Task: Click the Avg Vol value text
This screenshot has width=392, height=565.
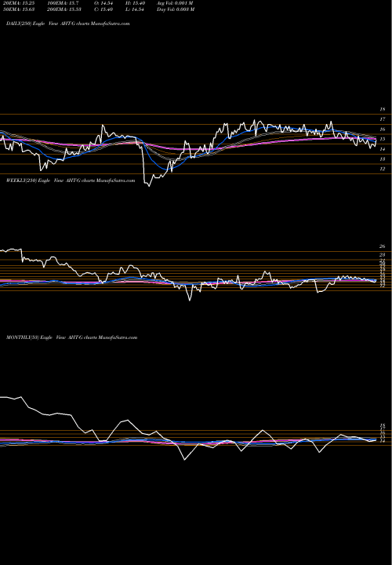Action: [x=175, y=3]
